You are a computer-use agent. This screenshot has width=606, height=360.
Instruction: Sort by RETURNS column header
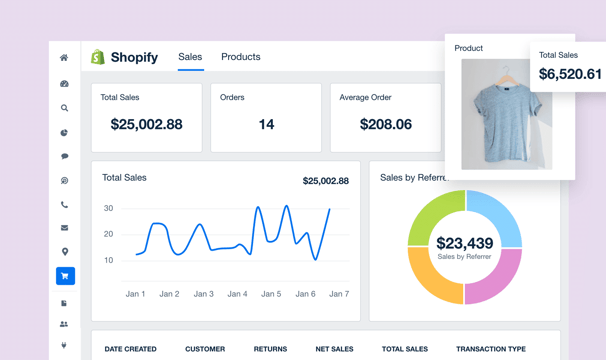[270, 349]
